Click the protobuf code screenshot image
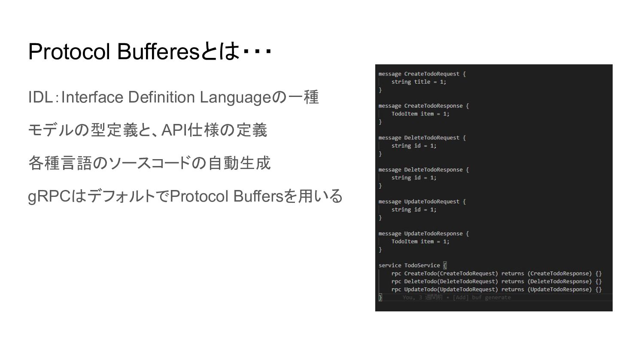 pyautogui.click(x=494, y=188)
